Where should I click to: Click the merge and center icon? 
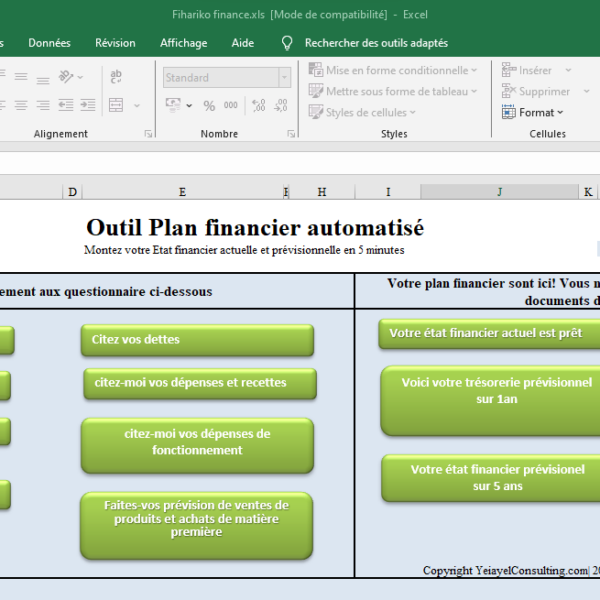116,105
